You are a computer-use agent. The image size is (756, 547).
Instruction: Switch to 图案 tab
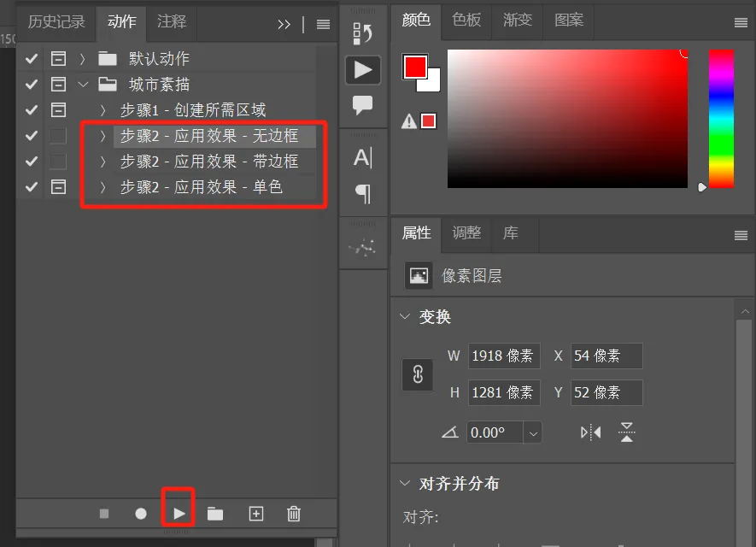pyautogui.click(x=569, y=20)
